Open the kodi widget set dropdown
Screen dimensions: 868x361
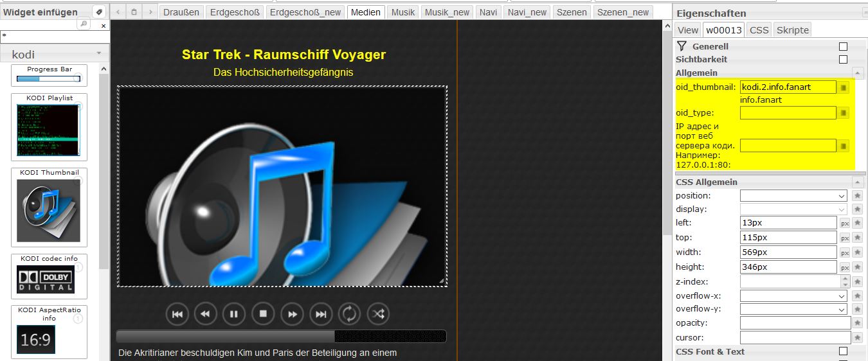[x=55, y=54]
